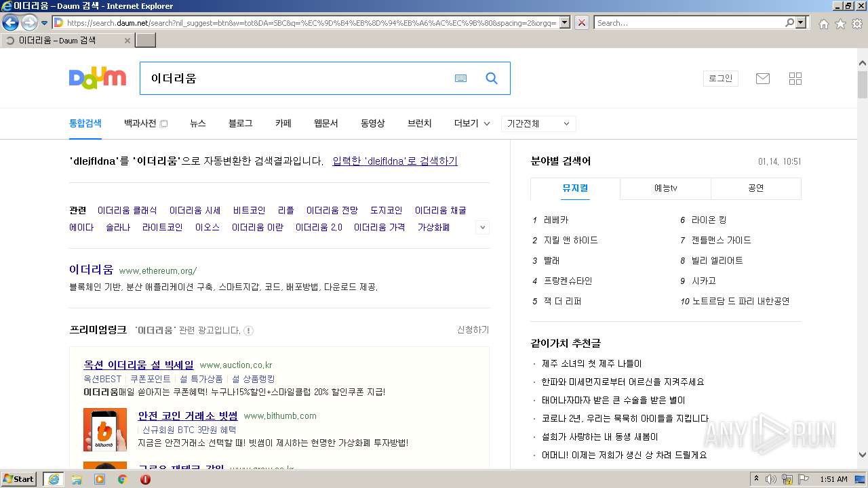Open the IE Home icon
The height and width of the screenshot is (488, 868).
823,23
